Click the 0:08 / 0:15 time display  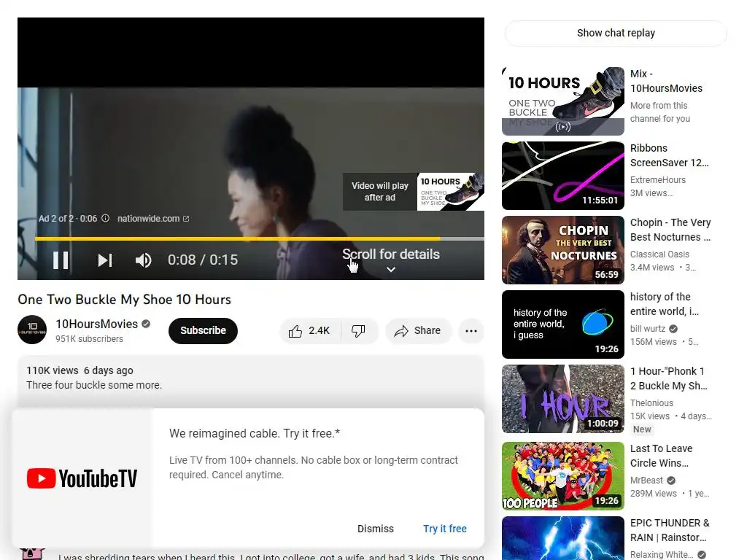pyautogui.click(x=203, y=260)
